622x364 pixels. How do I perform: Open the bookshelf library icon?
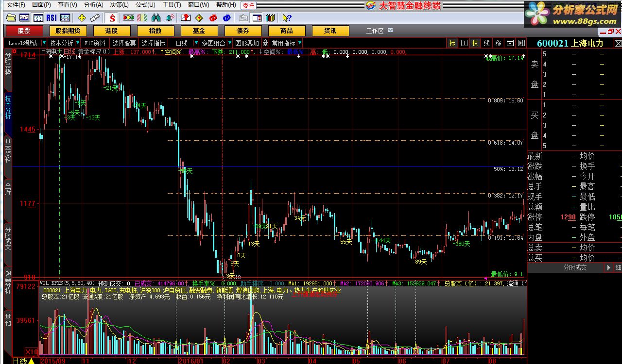[270, 18]
